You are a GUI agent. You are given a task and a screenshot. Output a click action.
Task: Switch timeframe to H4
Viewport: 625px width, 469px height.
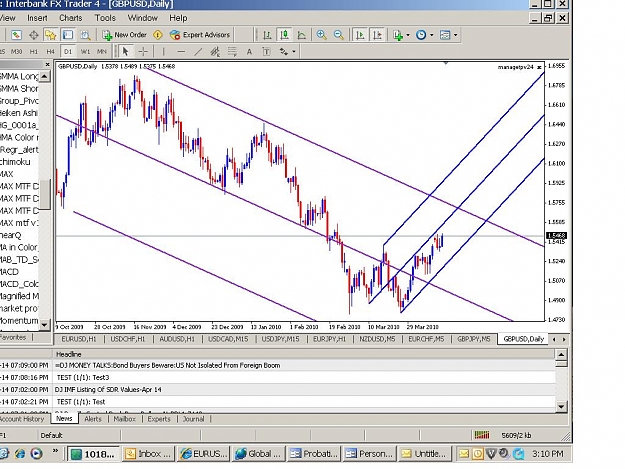click(51, 51)
